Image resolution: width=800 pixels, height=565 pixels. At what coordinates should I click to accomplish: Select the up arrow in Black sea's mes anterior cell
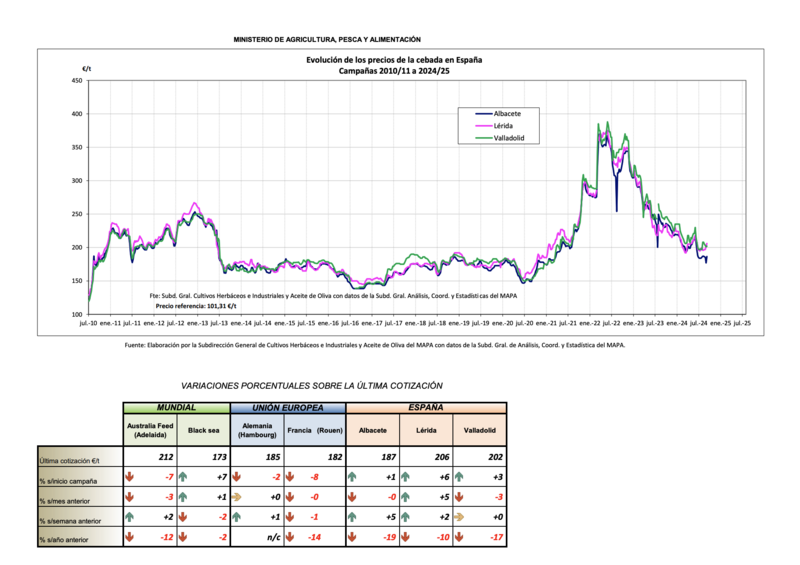[x=184, y=498]
